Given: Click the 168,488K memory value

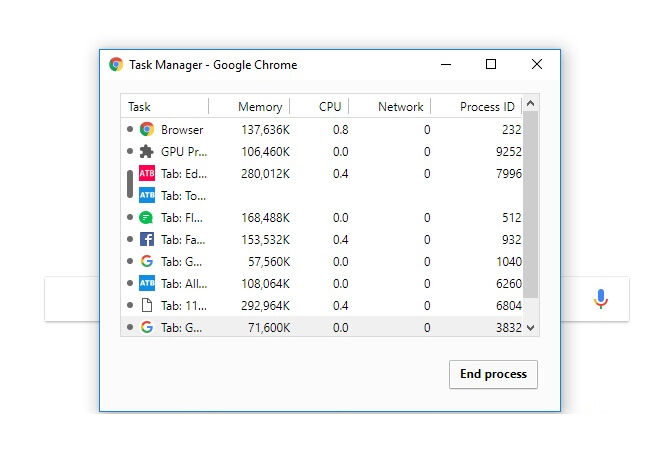Looking at the screenshot, I should click(x=265, y=218).
